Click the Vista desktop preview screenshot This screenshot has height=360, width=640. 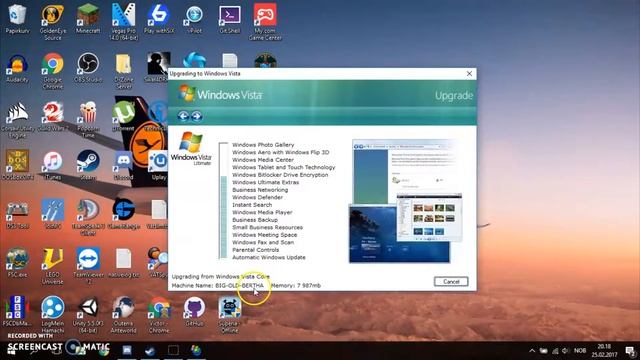coord(406,201)
